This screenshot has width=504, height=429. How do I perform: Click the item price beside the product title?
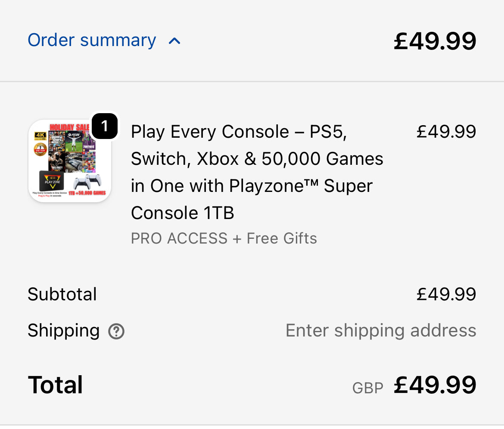point(446,132)
